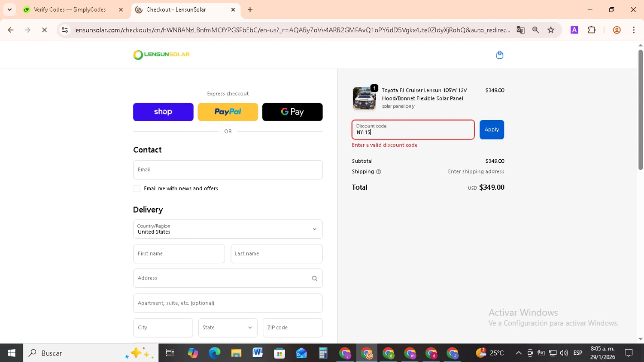Open the Chrome profile avatar icon

point(617,30)
